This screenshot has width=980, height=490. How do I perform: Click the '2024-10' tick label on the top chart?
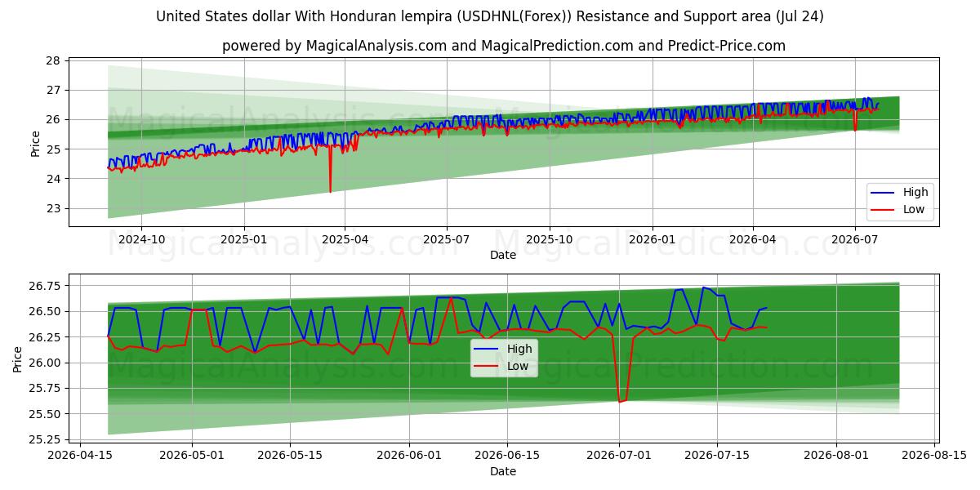click(x=142, y=240)
